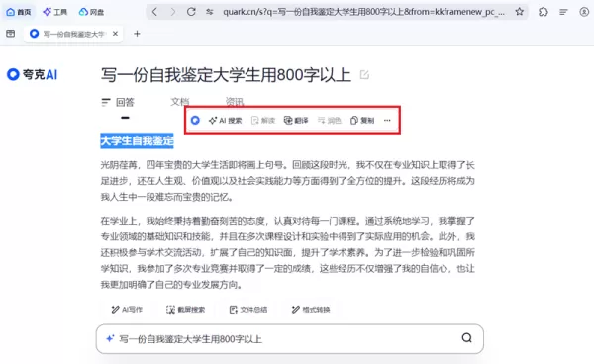This screenshot has width=594, height=364.
Task: Edit the query with the pencil icon beside the title
Action: click(x=364, y=75)
